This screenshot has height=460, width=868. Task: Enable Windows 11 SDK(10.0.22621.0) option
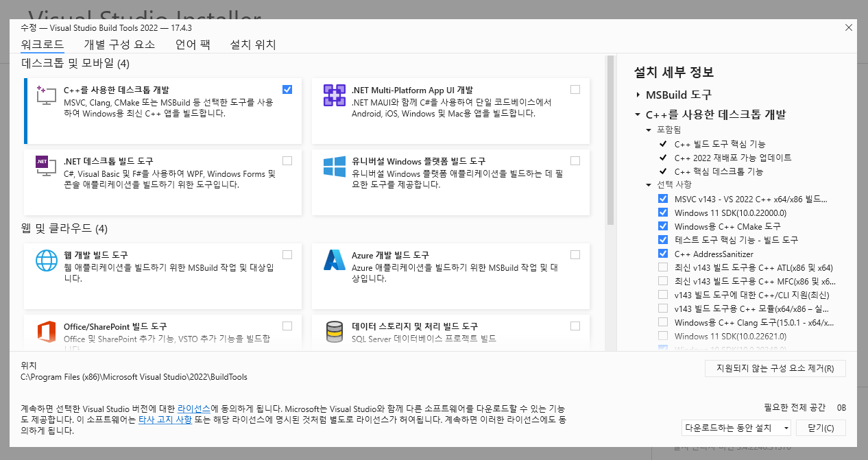click(x=663, y=336)
